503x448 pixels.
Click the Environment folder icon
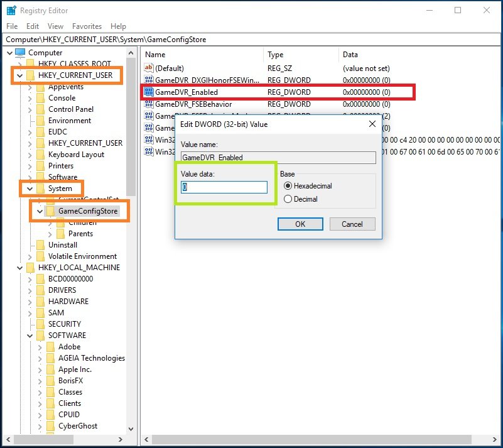40,121
